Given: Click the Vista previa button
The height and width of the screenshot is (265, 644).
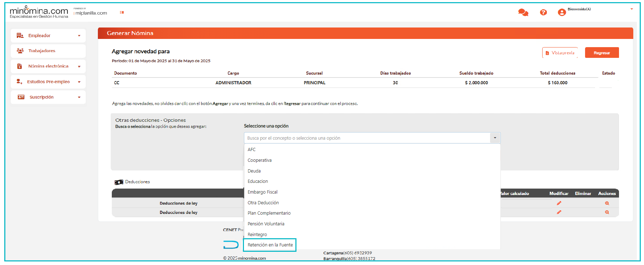Looking at the screenshot, I should [560, 52].
